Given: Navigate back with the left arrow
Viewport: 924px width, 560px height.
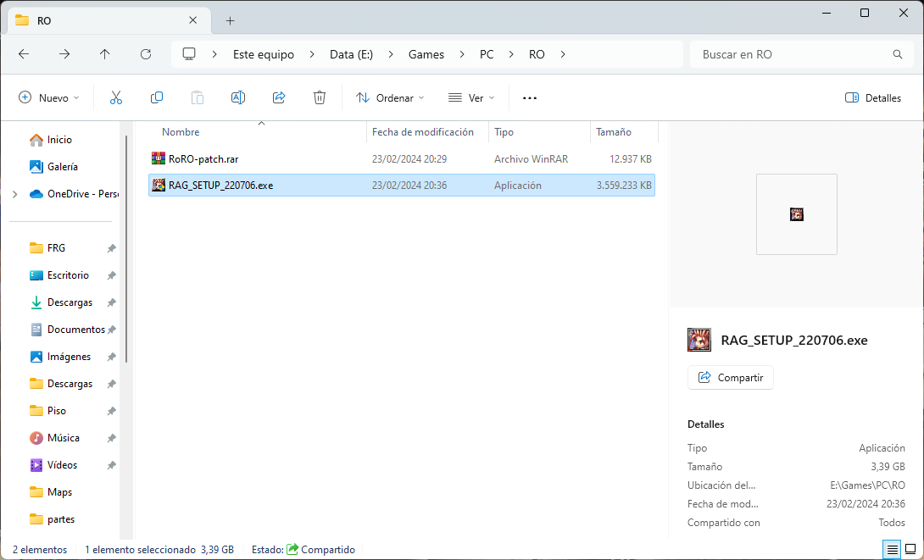Looking at the screenshot, I should 24,54.
